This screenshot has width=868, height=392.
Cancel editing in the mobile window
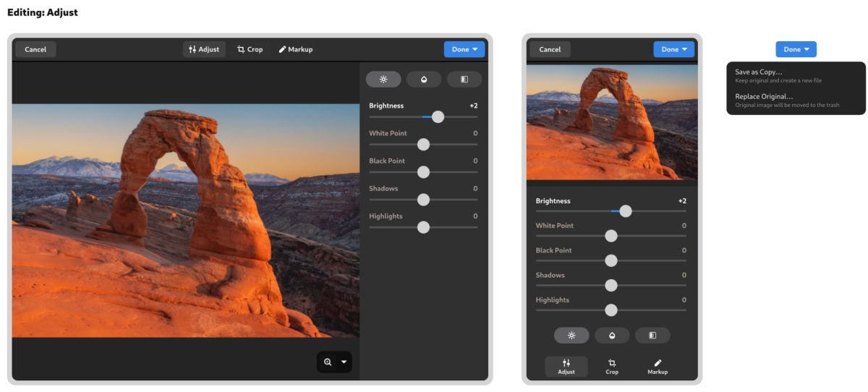click(550, 49)
